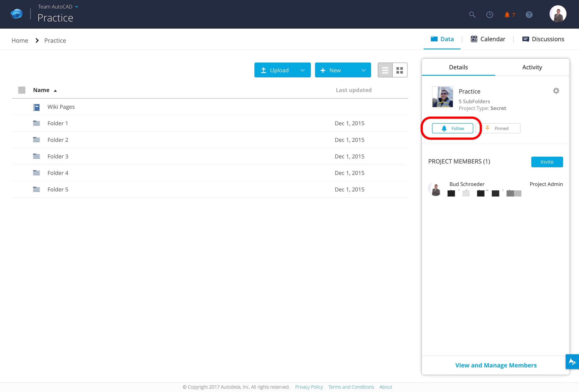Screen dimensions: 579x392
Task: Open the Wiki Pages item
Action: click(x=61, y=107)
